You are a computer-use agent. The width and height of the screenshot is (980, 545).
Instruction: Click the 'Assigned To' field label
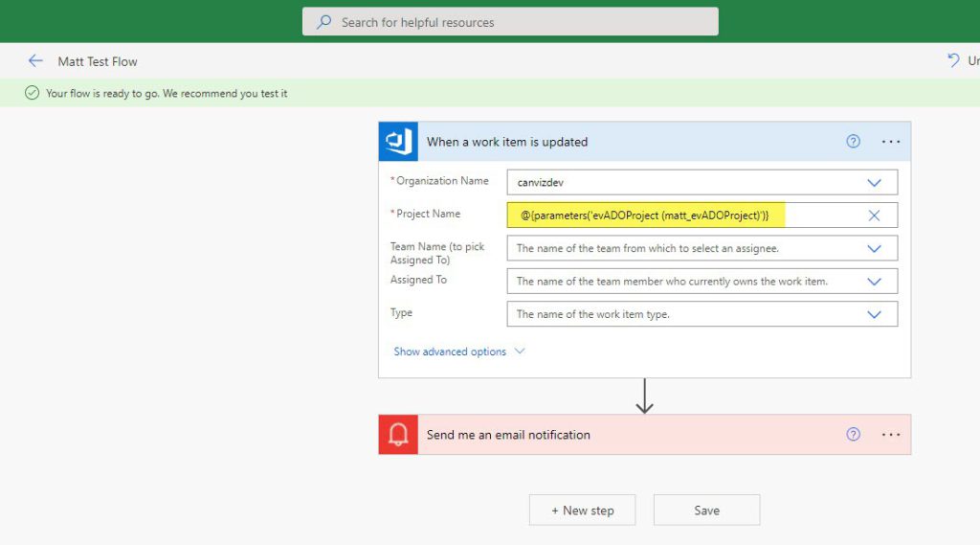point(419,280)
